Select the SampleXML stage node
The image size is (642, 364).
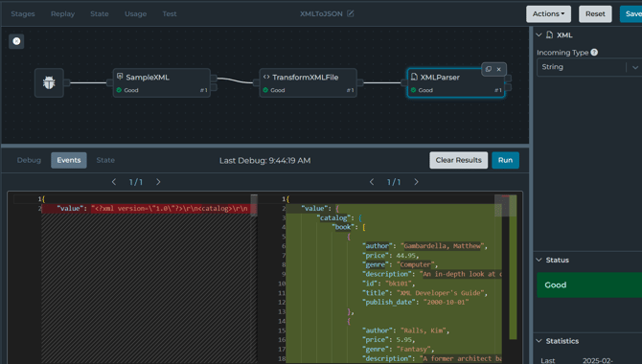(161, 82)
